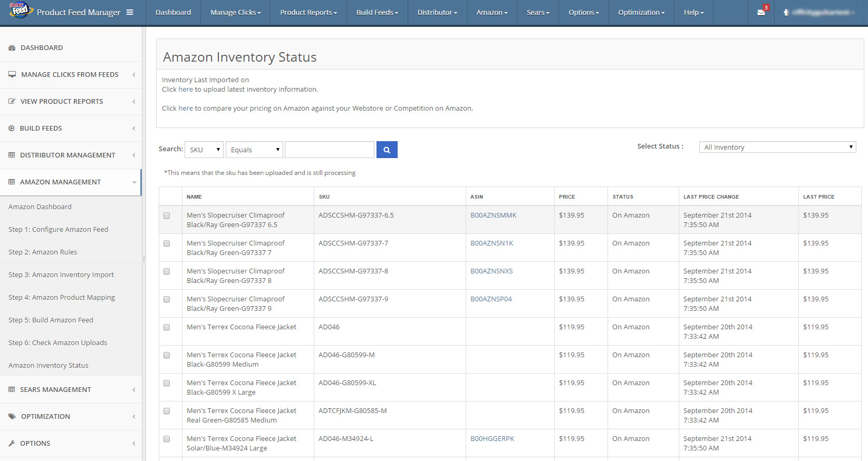The height and width of the screenshot is (461, 868).
Task: Open Step 2: Amazon Rules
Action: (43, 252)
